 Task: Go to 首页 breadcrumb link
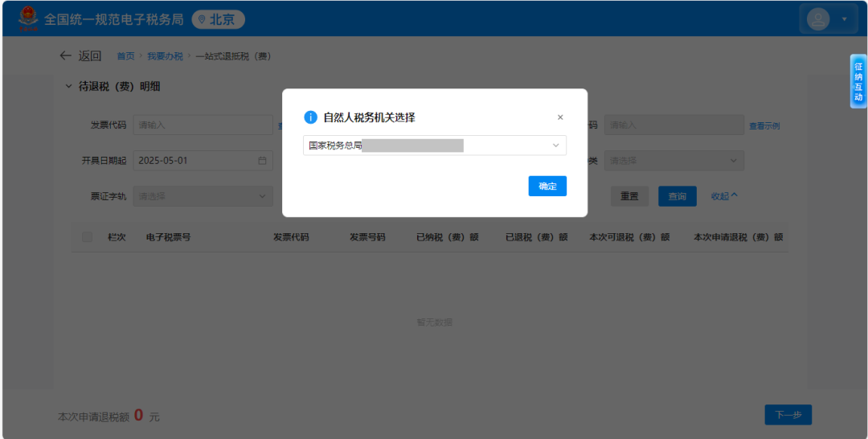(x=125, y=56)
